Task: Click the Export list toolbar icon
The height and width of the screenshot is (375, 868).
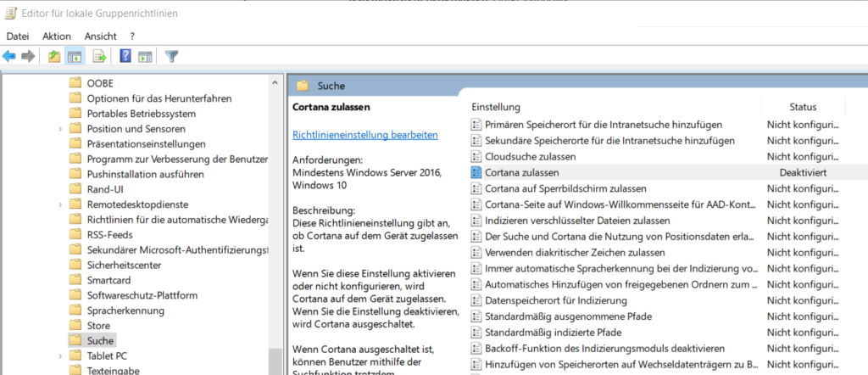Action: [100, 56]
